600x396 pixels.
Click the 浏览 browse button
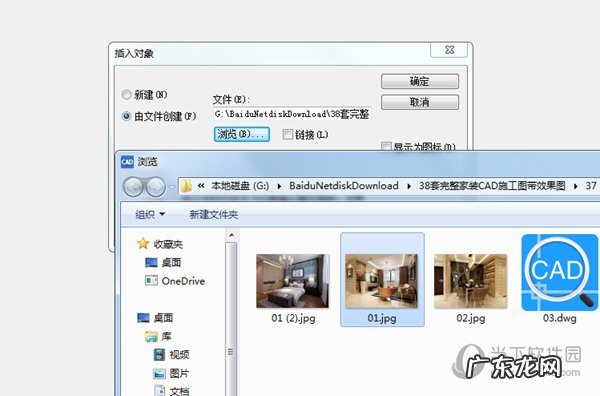[241, 134]
